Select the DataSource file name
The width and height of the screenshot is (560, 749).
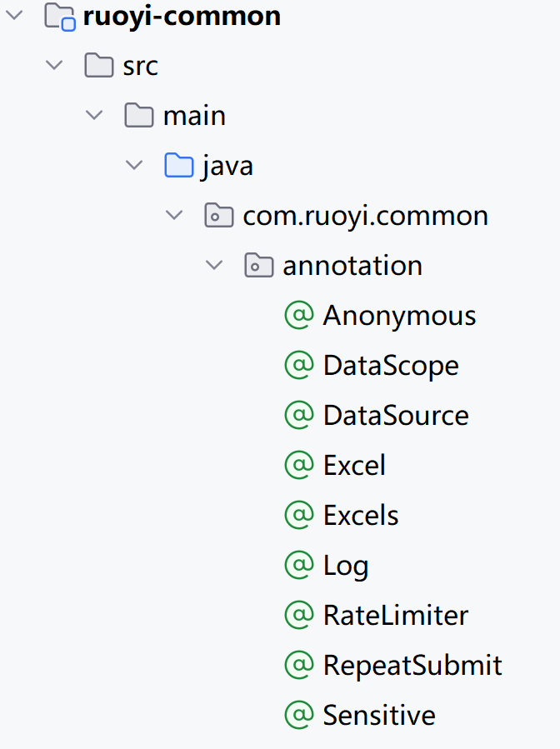click(396, 416)
